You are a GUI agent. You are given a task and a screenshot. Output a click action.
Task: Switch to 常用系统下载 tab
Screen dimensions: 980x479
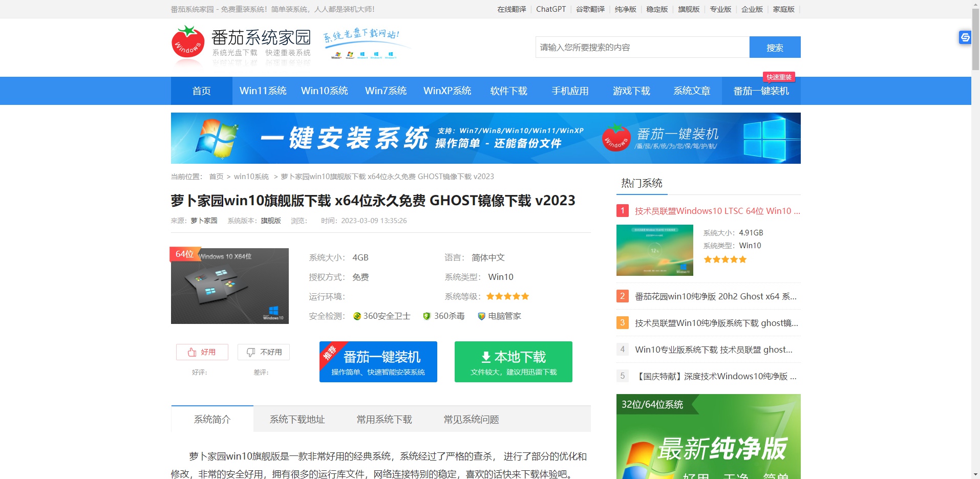click(x=385, y=419)
